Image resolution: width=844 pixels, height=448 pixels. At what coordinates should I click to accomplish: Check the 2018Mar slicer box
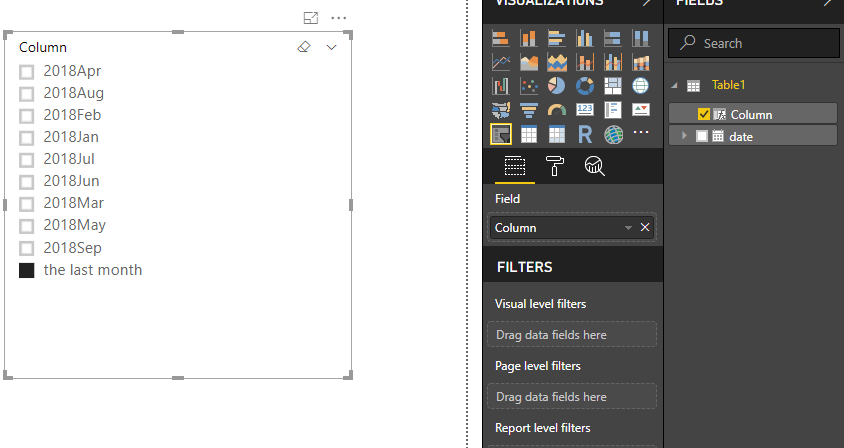point(26,204)
